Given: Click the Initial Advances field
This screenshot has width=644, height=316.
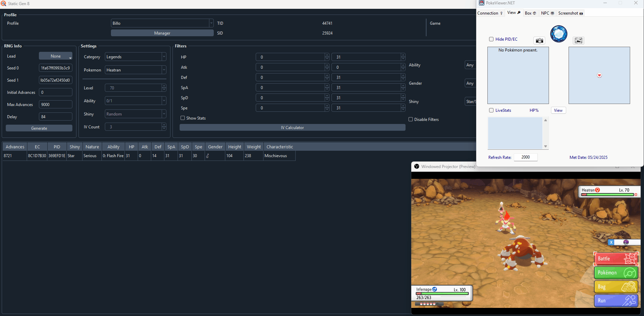Looking at the screenshot, I should (x=55, y=92).
